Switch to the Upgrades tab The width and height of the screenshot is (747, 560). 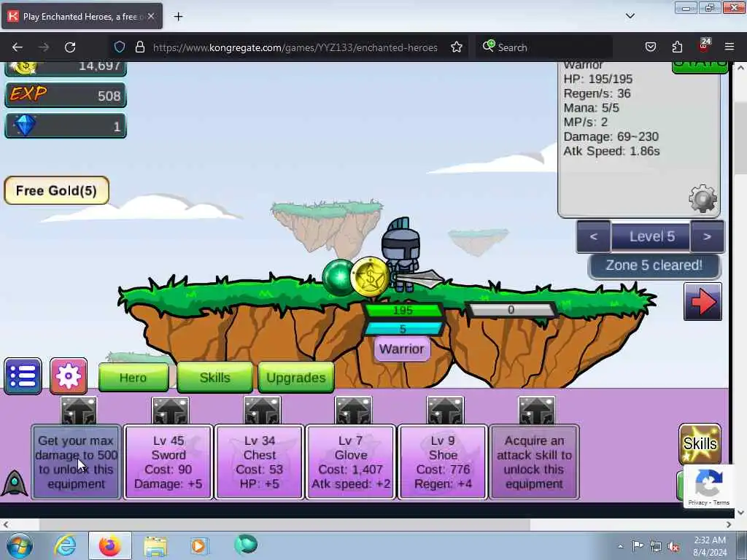point(296,378)
